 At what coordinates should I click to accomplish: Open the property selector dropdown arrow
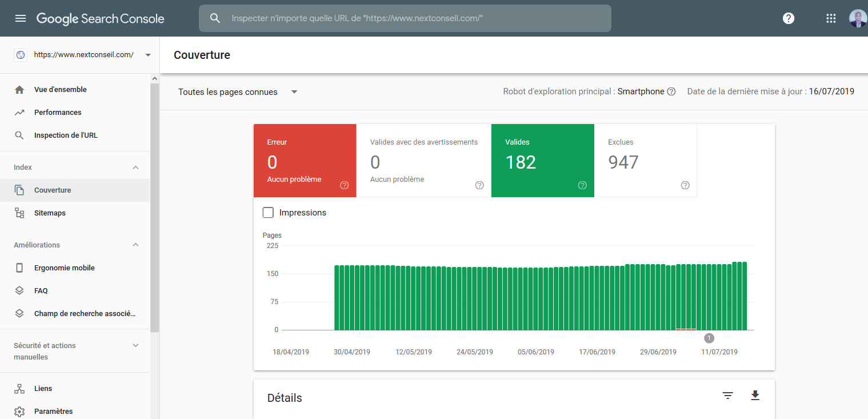148,55
